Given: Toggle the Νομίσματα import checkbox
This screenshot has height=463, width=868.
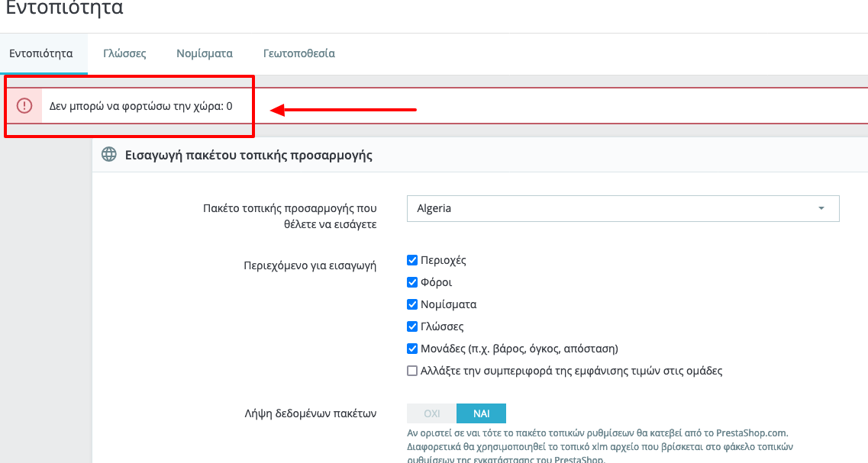Looking at the screenshot, I should pos(411,304).
